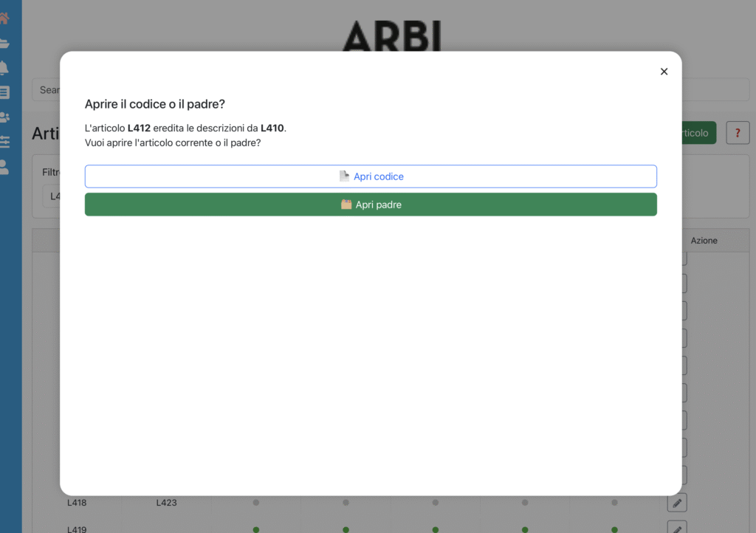This screenshot has width=756, height=533.
Task: Open the users group sidebar icon
Action: pyautogui.click(x=4, y=117)
